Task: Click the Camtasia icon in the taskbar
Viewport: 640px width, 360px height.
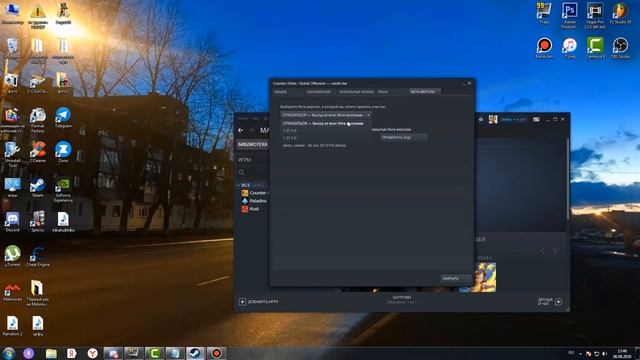Action: 154,353
